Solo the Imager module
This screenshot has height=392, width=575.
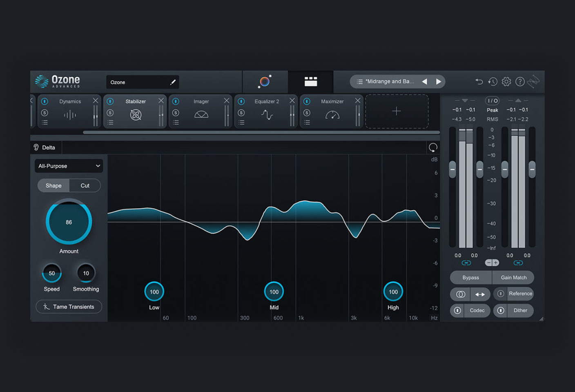176,113
